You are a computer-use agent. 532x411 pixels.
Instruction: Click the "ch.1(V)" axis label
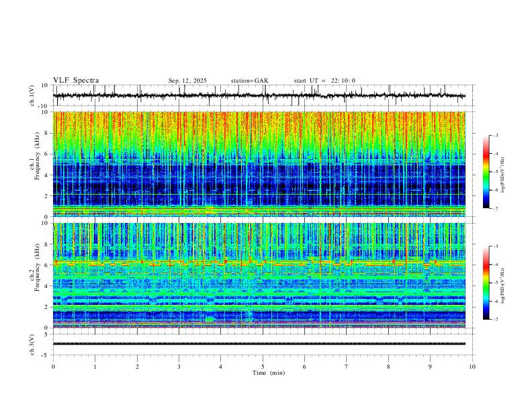click(x=32, y=95)
